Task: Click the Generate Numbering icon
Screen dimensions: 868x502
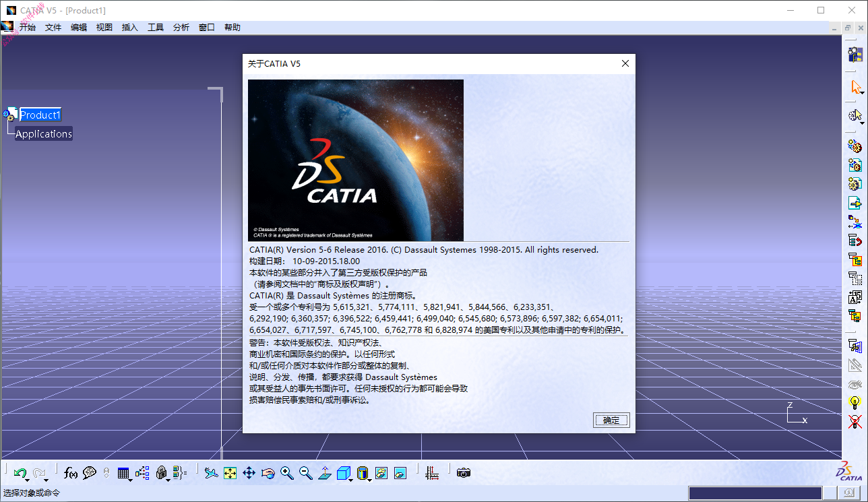Action: pyautogui.click(x=855, y=259)
